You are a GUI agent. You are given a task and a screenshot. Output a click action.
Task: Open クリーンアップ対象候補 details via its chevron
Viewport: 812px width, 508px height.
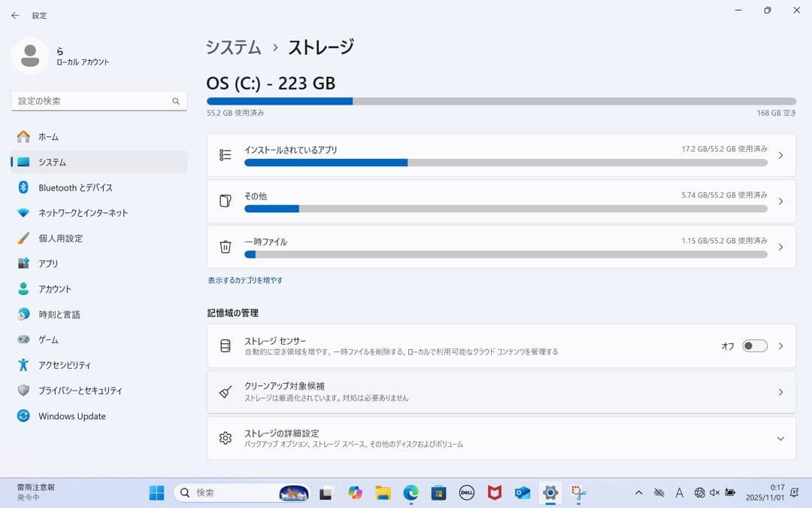(782, 391)
